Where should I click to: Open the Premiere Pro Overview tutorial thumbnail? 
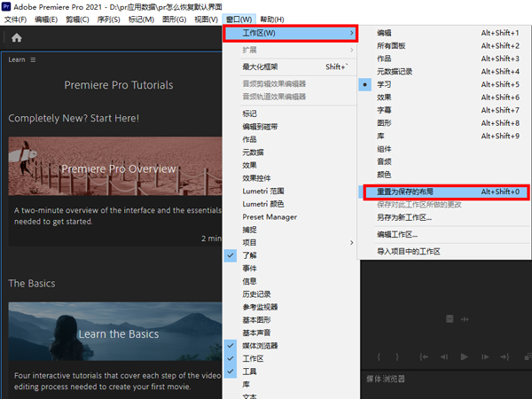point(115,168)
